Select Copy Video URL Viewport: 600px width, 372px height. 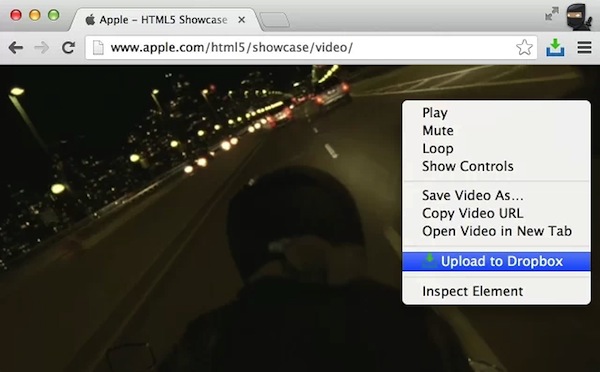(496, 213)
